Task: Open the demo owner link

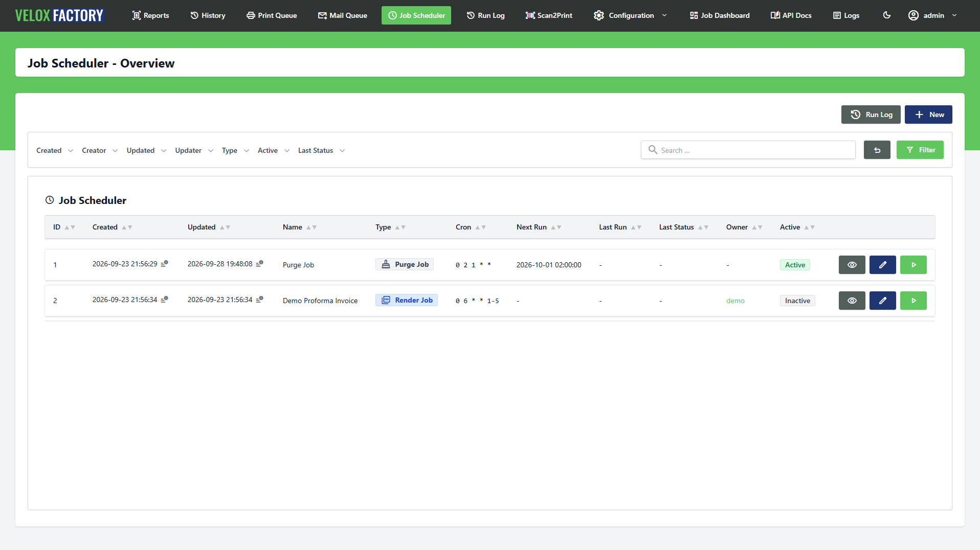Action: coord(735,301)
